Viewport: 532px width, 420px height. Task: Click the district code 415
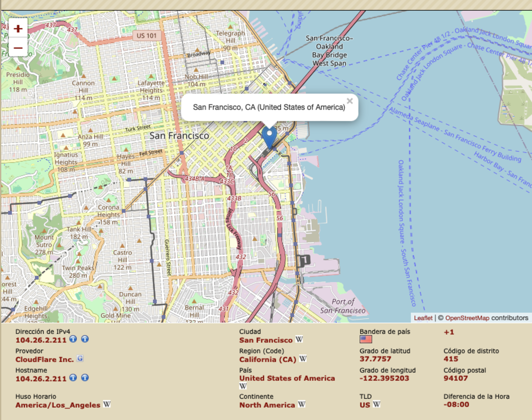(451, 359)
